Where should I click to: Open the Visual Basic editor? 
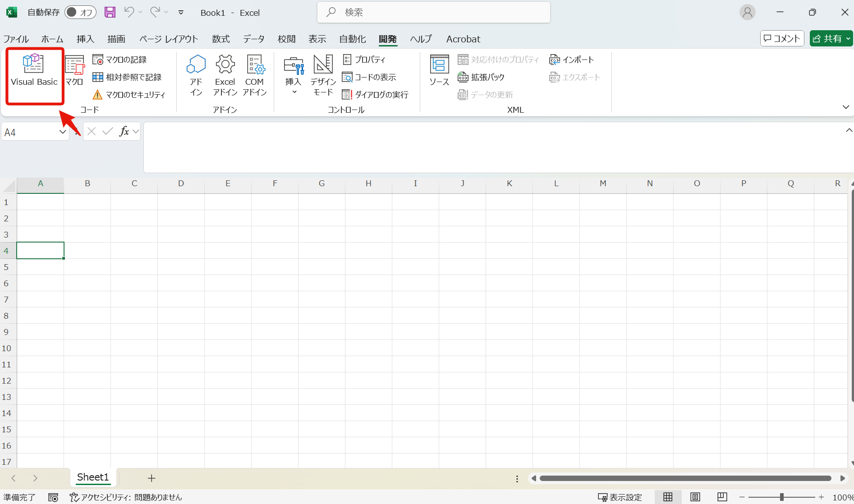pyautogui.click(x=34, y=70)
